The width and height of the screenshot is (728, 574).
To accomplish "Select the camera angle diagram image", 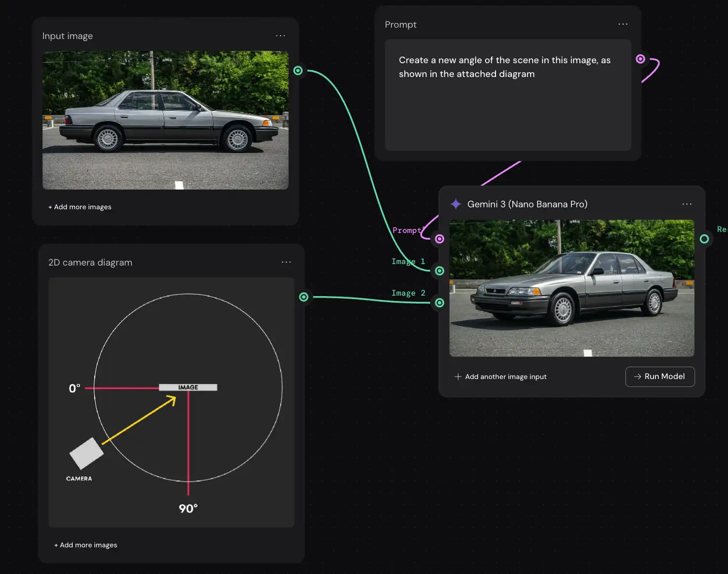I will (x=171, y=402).
